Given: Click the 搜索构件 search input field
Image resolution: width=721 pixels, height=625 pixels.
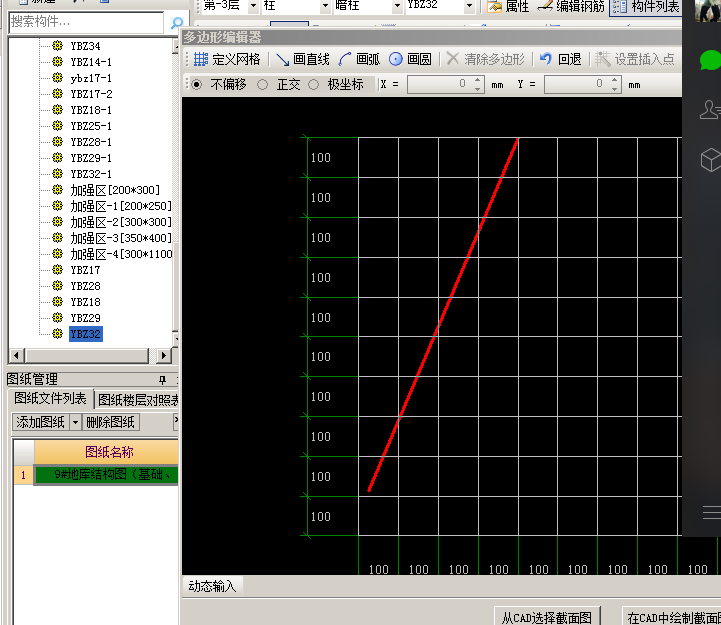Looking at the screenshot, I should pos(86,22).
